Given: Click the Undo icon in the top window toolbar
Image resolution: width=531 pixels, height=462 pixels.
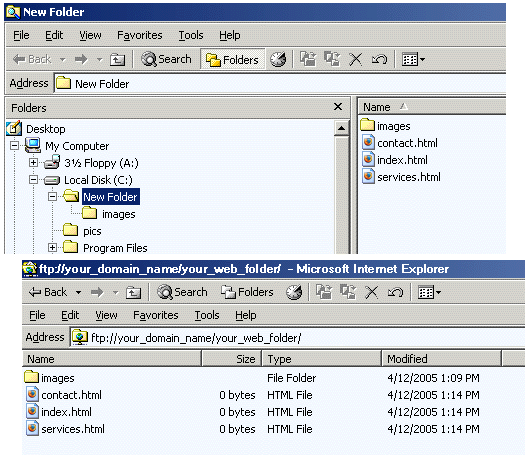Looking at the screenshot, I should tap(379, 60).
